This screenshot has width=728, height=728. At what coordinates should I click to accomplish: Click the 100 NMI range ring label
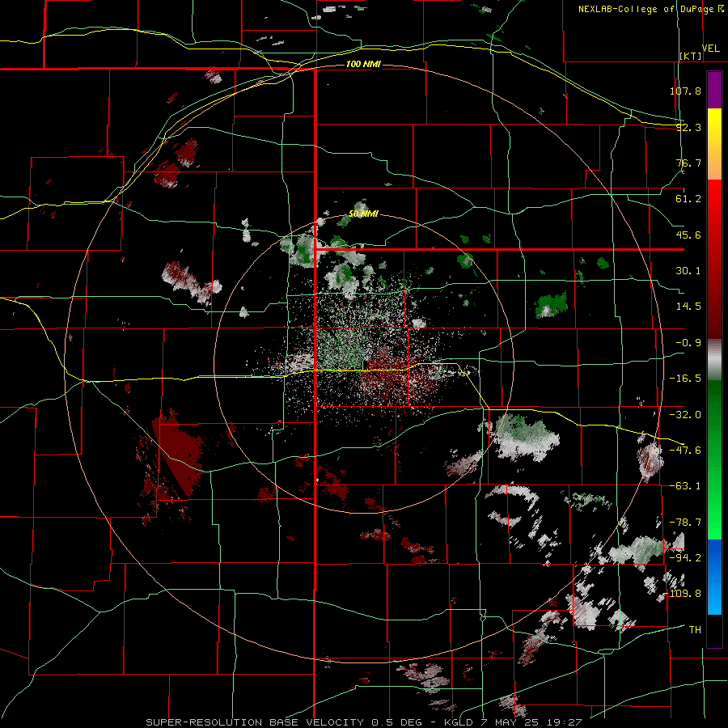click(x=363, y=64)
